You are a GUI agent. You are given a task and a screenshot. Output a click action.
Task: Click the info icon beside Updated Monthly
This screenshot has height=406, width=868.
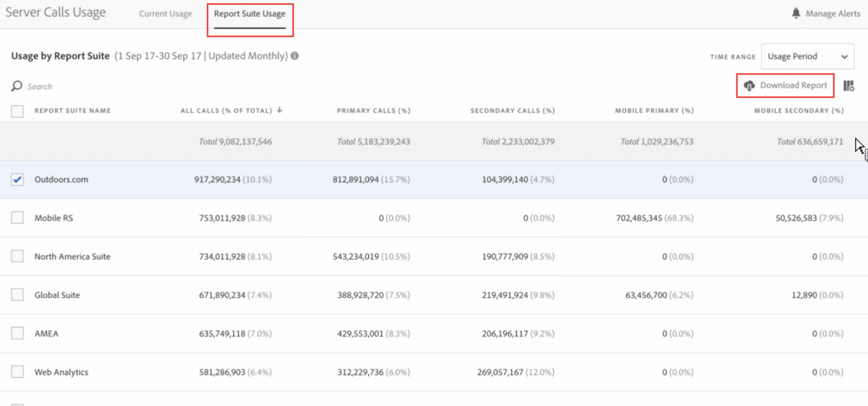point(295,56)
